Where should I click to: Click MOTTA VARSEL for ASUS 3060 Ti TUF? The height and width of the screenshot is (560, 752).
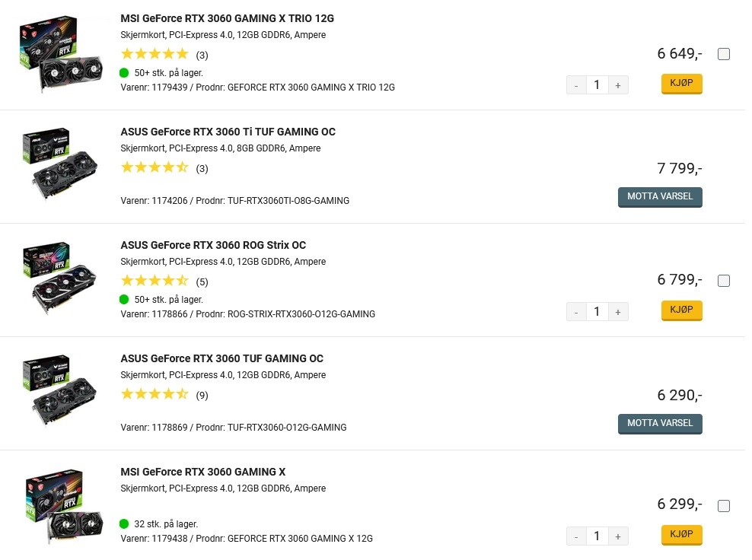click(660, 197)
